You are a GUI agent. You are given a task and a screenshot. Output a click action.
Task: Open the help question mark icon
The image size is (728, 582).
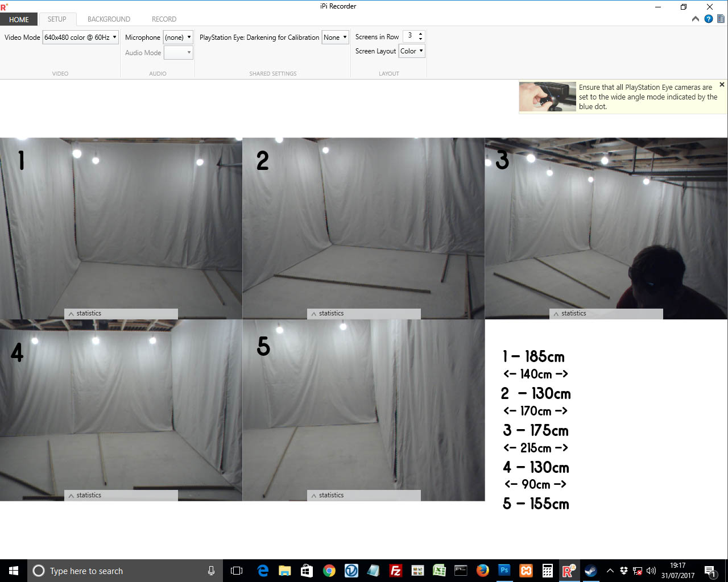pos(708,19)
